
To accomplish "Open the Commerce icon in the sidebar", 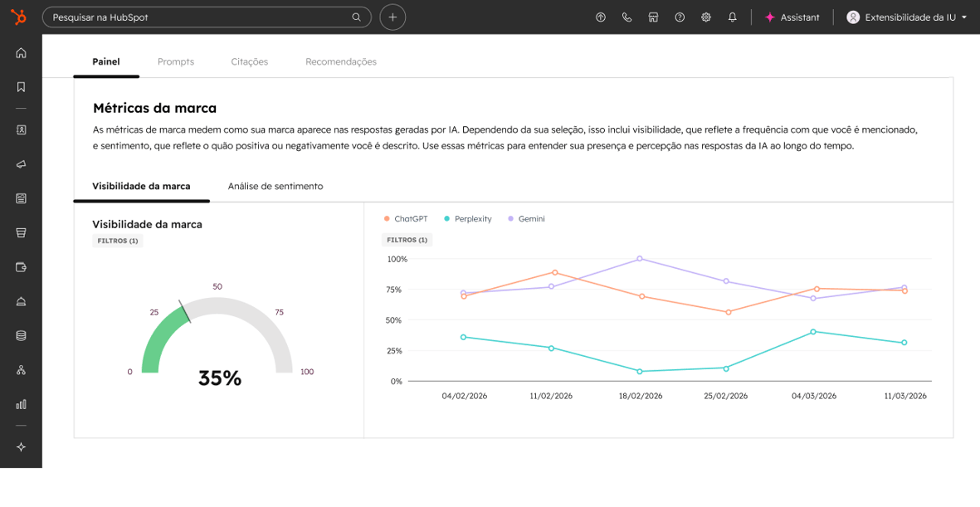I will 21,232.
